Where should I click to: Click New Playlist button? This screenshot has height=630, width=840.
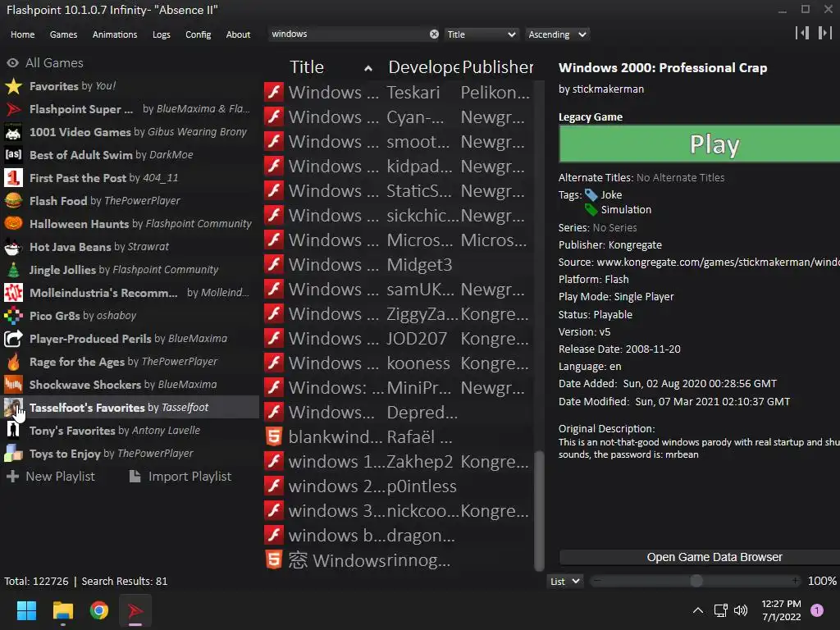pos(51,477)
